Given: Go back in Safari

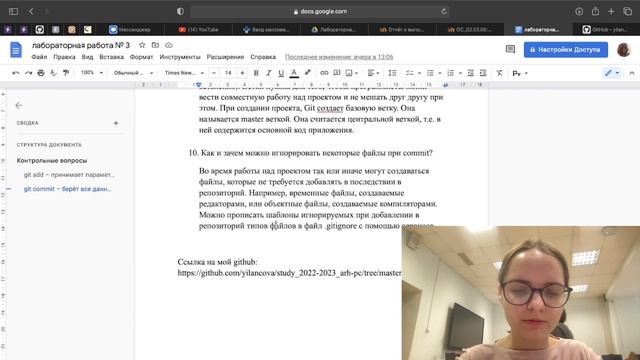Looking at the screenshot, I should coord(31,11).
